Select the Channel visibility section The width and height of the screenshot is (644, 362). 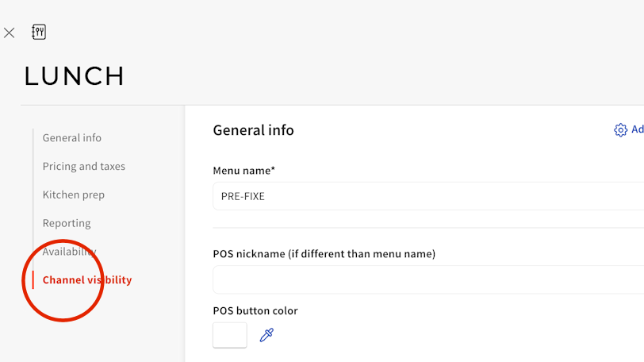[x=87, y=280]
